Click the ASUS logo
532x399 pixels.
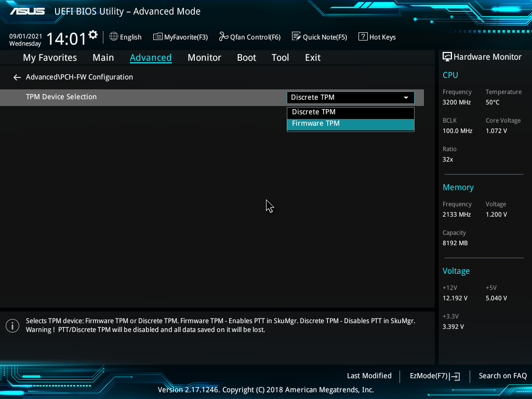[x=27, y=11]
